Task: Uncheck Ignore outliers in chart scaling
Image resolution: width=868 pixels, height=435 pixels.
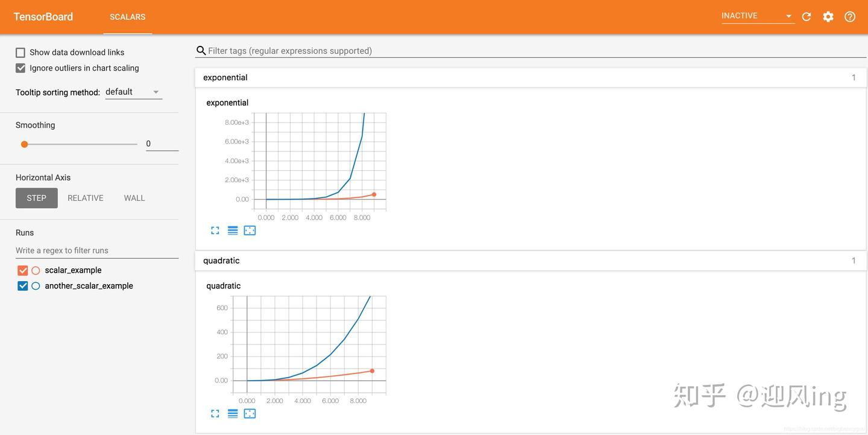Action: coord(20,68)
